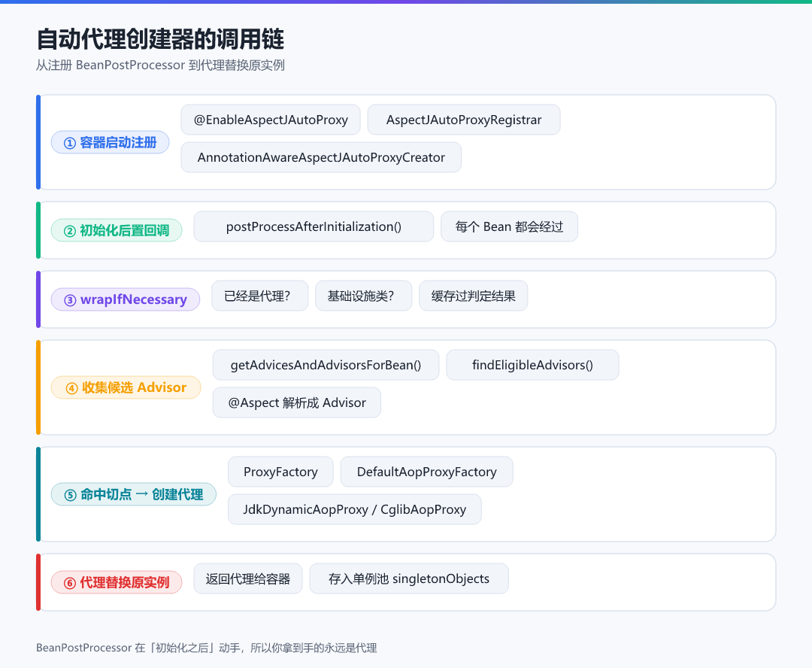Click the '② 初始化后置回调' step badge
This screenshot has height=668, width=812.
point(117,231)
